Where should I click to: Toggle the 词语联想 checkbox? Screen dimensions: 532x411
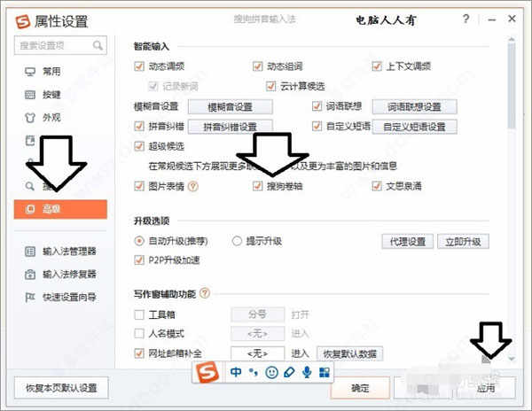[317, 106]
